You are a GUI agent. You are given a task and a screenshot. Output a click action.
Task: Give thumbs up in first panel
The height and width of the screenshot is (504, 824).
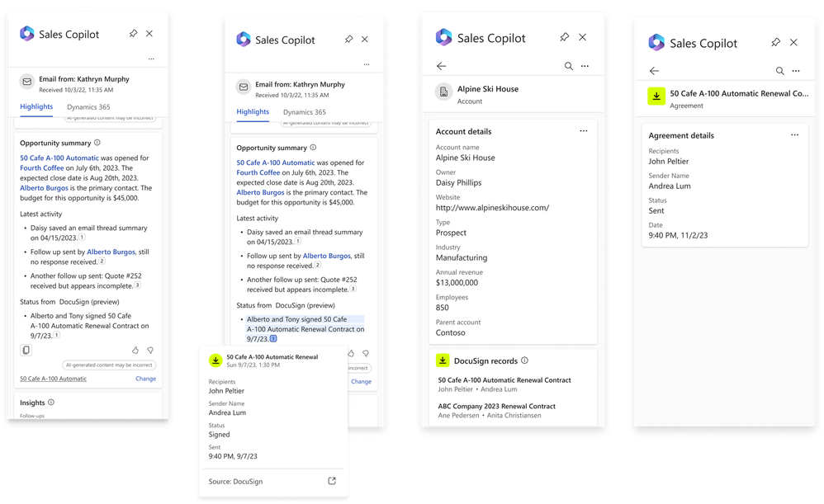point(135,351)
